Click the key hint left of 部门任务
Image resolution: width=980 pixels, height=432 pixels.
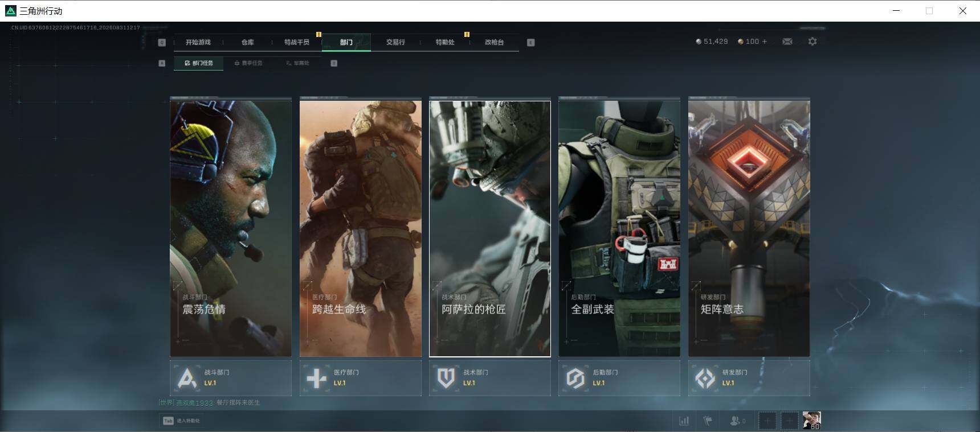162,63
